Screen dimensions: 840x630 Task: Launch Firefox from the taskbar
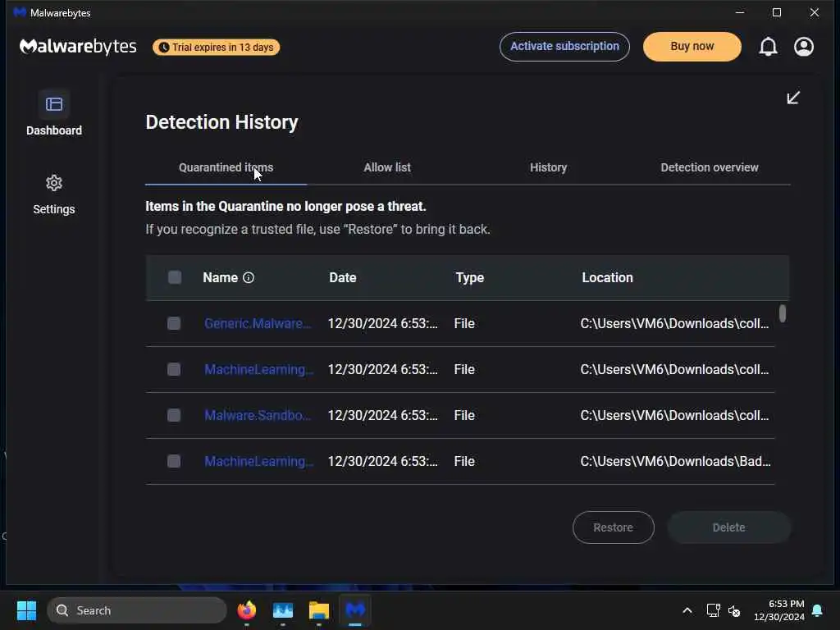click(x=246, y=610)
